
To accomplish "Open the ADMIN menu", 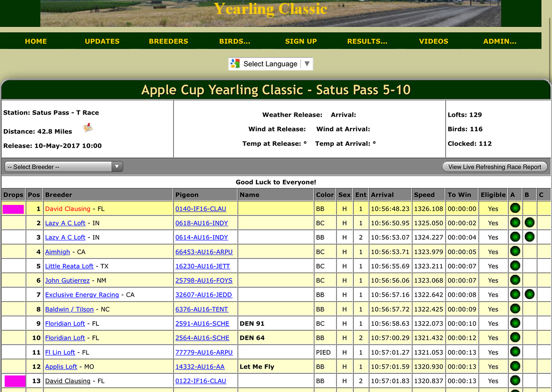I will point(500,41).
